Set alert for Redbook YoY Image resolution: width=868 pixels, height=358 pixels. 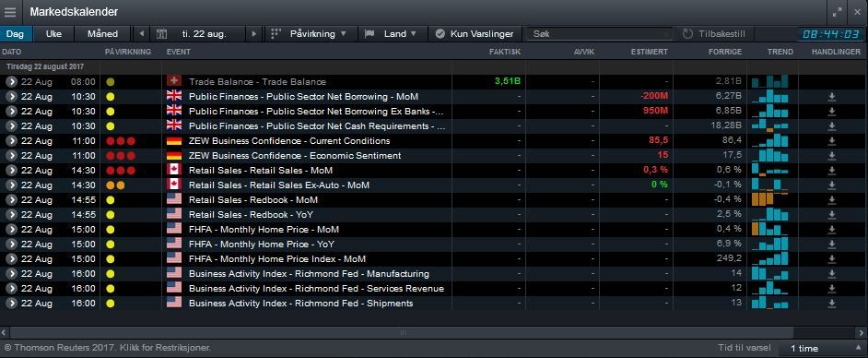[831, 215]
